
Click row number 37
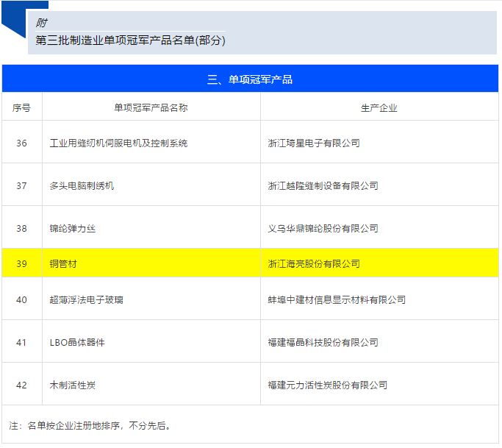pos(21,185)
